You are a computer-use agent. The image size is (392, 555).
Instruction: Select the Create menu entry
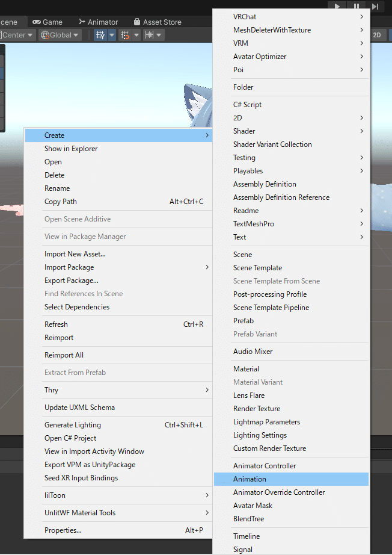(119, 135)
